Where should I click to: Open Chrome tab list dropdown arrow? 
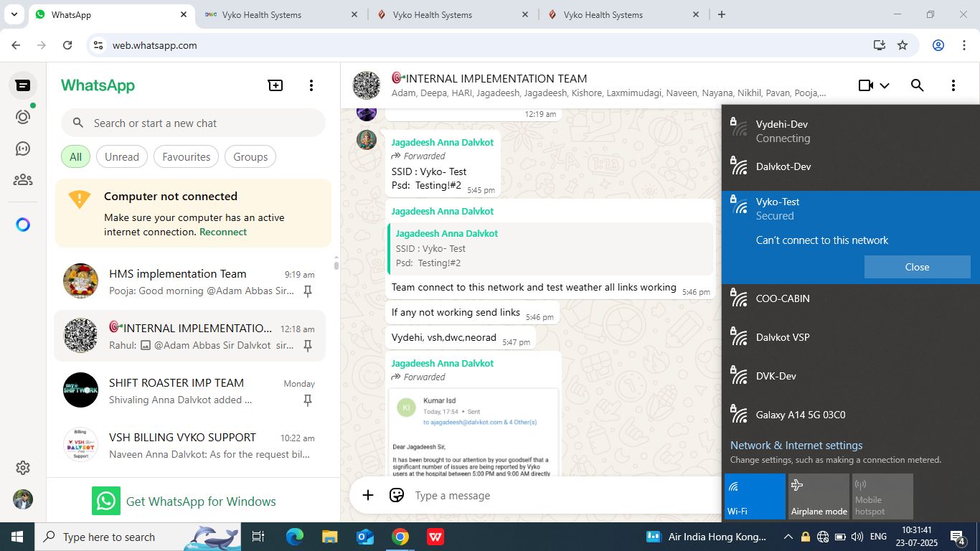tap(14, 14)
